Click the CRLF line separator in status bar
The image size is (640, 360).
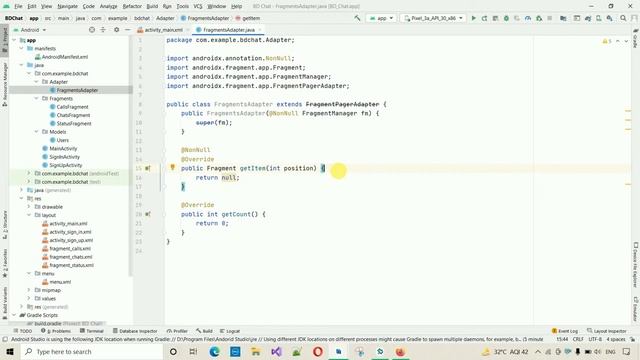tap(578, 339)
